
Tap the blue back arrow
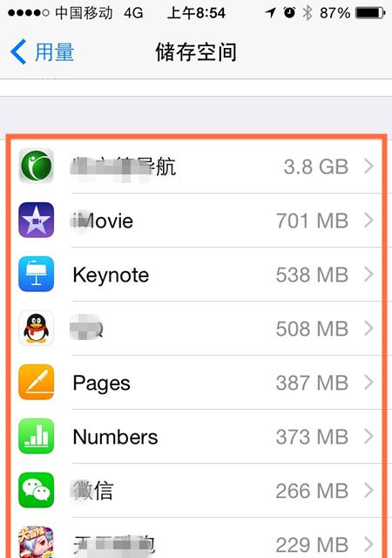click(x=18, y=52)
